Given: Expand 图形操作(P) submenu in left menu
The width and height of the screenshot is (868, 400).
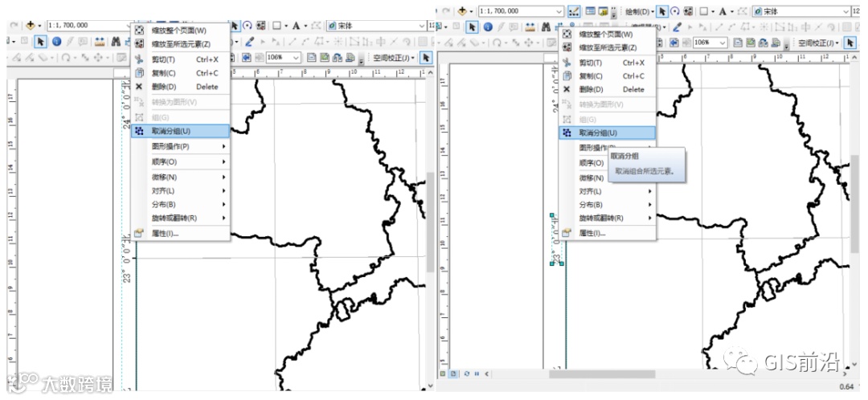Looking at the screenshot, I should tap(180, 147).
